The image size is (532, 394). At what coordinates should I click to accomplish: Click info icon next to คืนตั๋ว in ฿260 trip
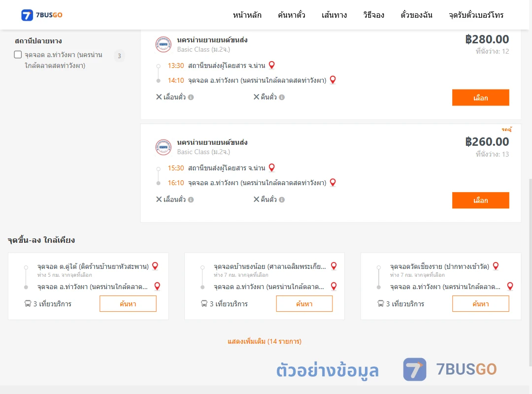coord(282,199)
